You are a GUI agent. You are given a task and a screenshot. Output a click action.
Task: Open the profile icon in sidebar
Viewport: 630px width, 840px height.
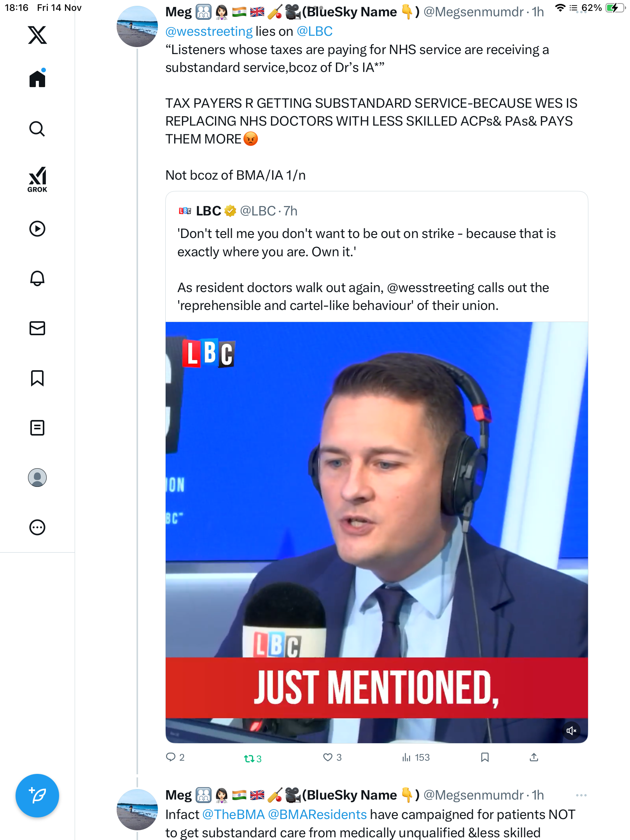click(x=37, y=478)
